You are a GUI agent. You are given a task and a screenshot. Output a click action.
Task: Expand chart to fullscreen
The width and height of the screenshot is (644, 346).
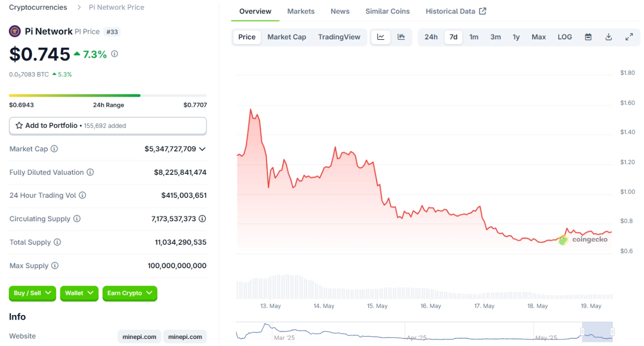629,37
